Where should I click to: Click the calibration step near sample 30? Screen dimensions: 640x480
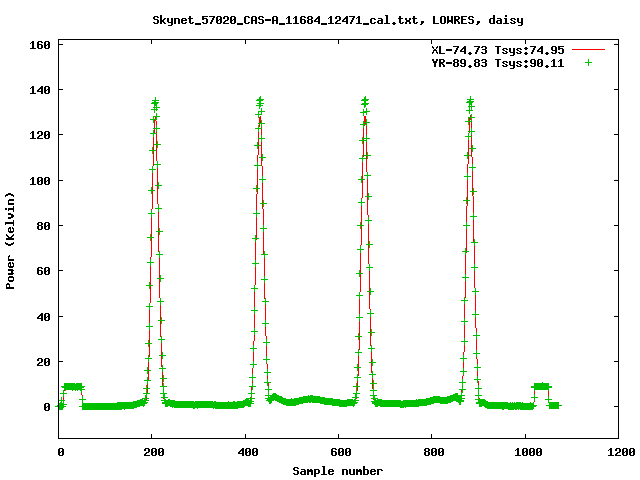tap(73, 387)
